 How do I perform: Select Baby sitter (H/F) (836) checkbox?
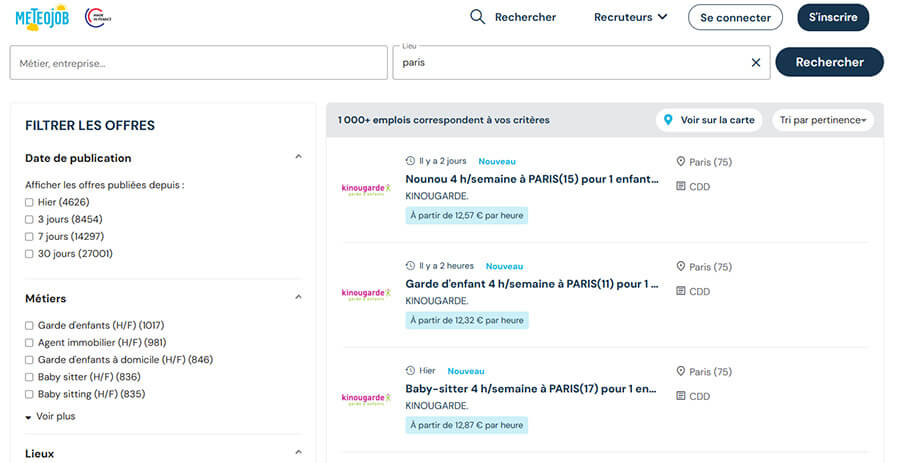30,377
